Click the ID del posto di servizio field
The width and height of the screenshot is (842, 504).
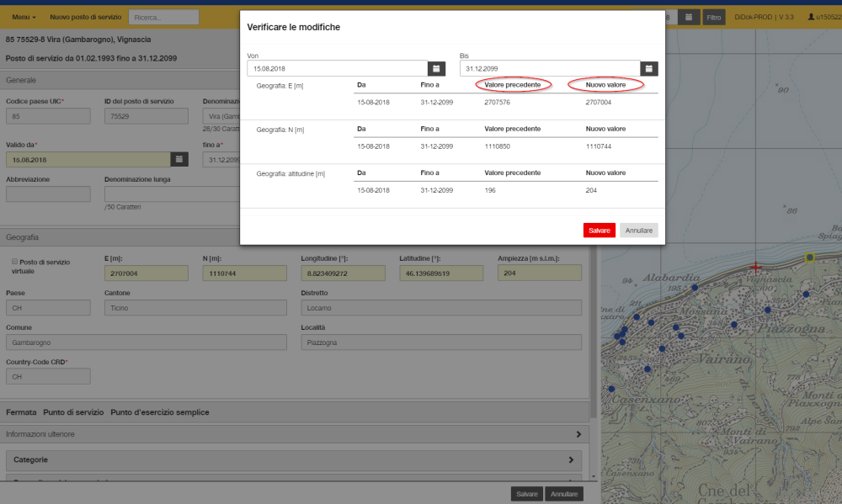147,116
